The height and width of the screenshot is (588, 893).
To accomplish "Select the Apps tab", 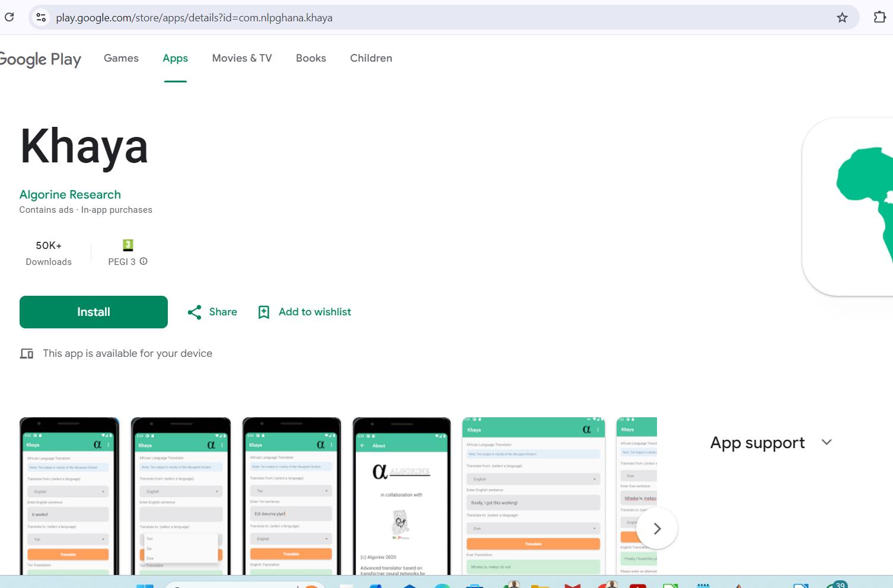I will click(176, 58).
